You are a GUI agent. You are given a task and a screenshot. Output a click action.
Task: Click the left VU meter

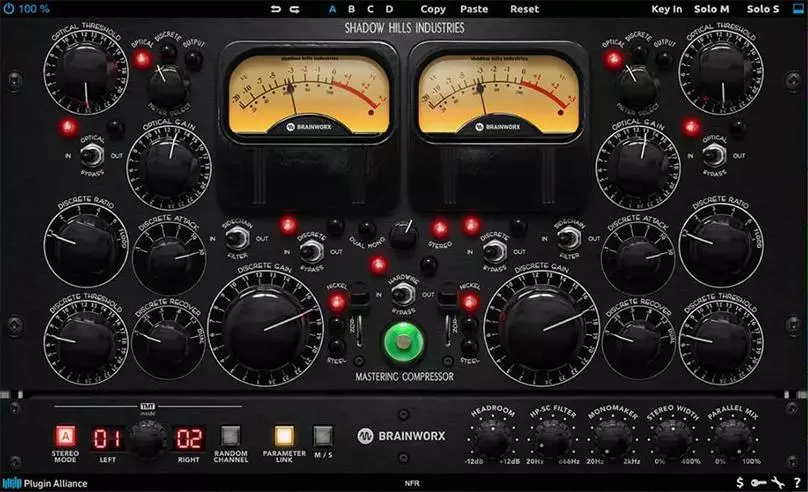click(309, 93)
